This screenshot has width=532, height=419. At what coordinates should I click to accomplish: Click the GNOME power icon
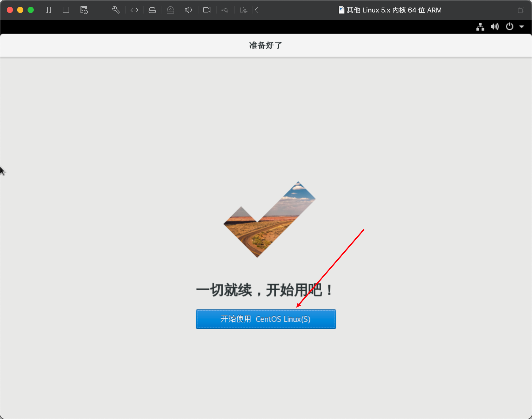510,27
